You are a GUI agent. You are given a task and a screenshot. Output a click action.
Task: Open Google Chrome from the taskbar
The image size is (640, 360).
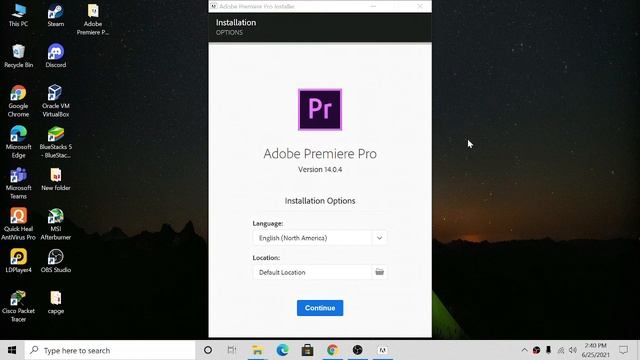coord(333,350)
